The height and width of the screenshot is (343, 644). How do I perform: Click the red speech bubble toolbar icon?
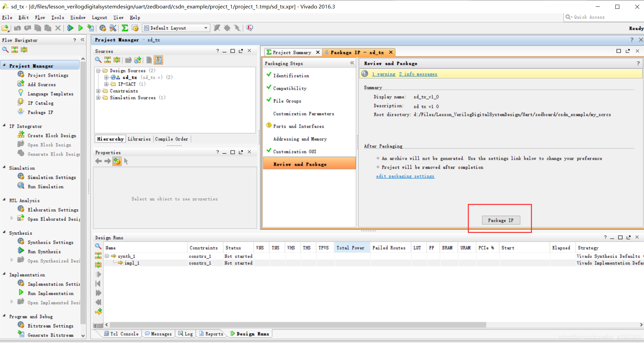[249, 28]
